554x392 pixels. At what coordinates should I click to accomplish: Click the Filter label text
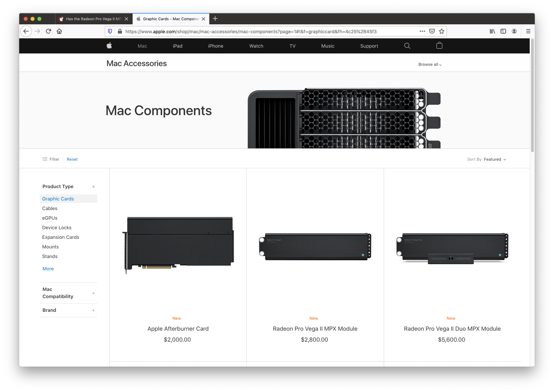coord(54,159)
